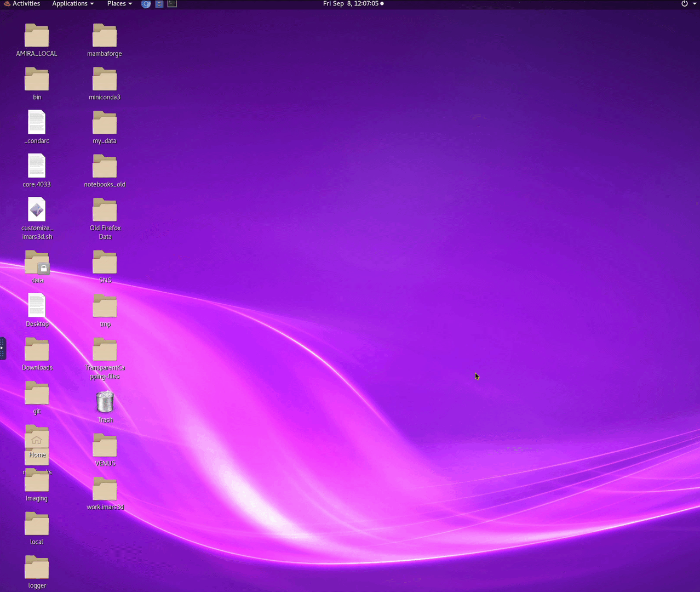Select the mambaforge folder

105,36
